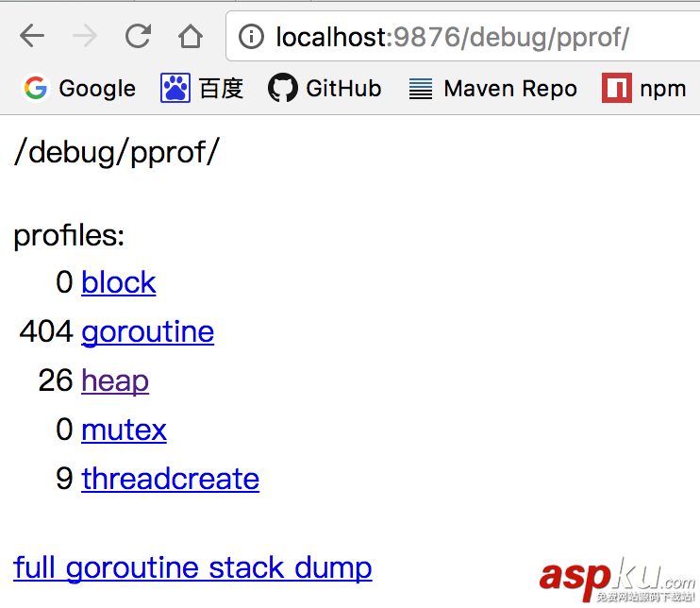Click the browser back arrow
The image size is (700, 608).
(x=32, y=37)
